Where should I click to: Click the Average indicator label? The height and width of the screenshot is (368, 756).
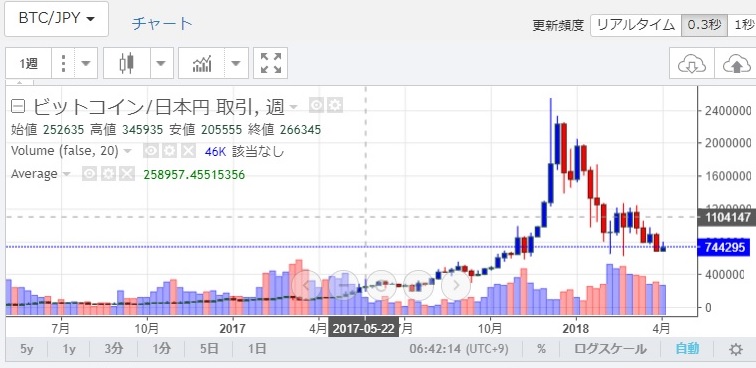pyautogui.click(x=34, y=174)
